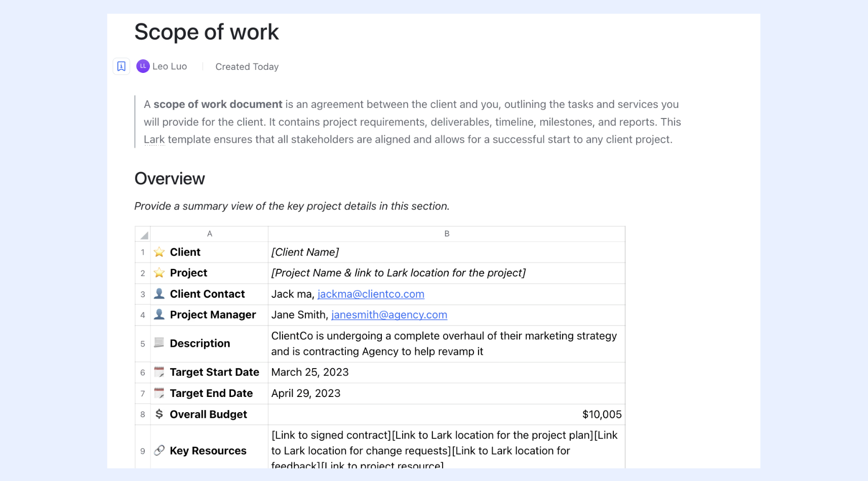Click the dollar sign icon for Overall Budget

(159, 414)
